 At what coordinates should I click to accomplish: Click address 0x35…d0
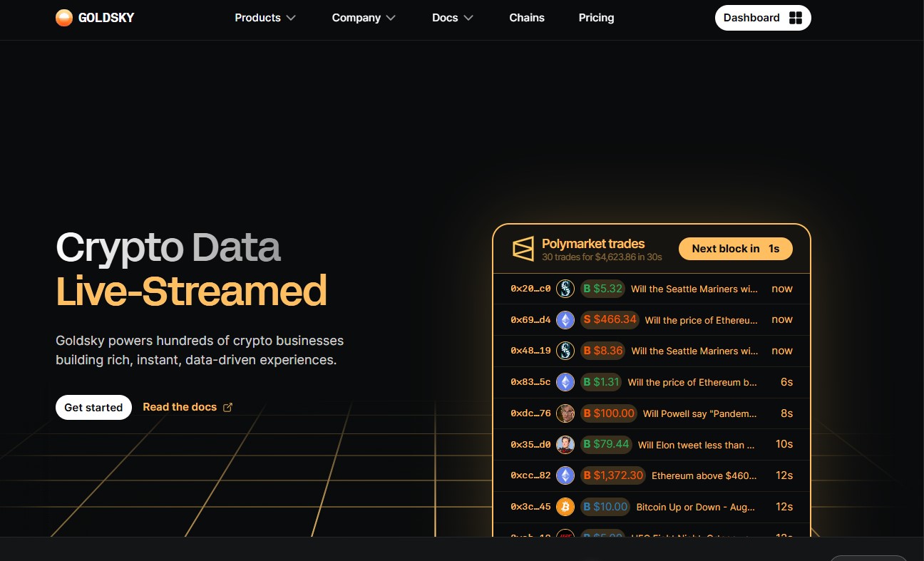(530, 444)
